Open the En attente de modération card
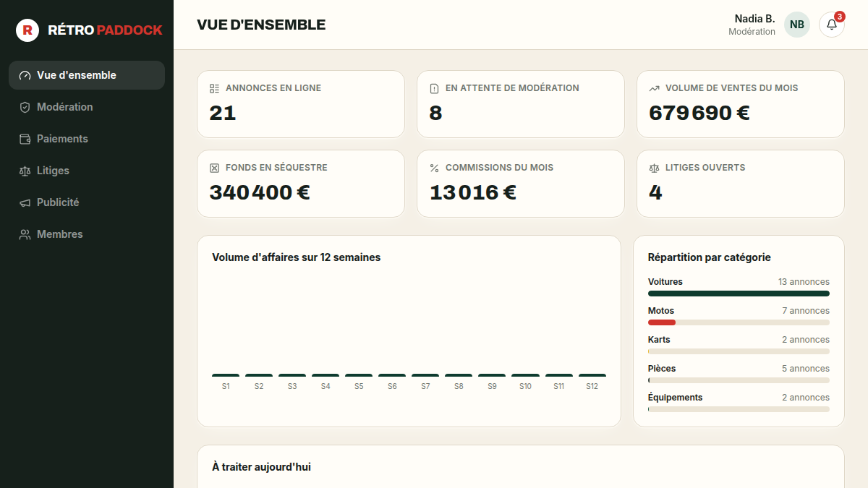 pos(521,104)
